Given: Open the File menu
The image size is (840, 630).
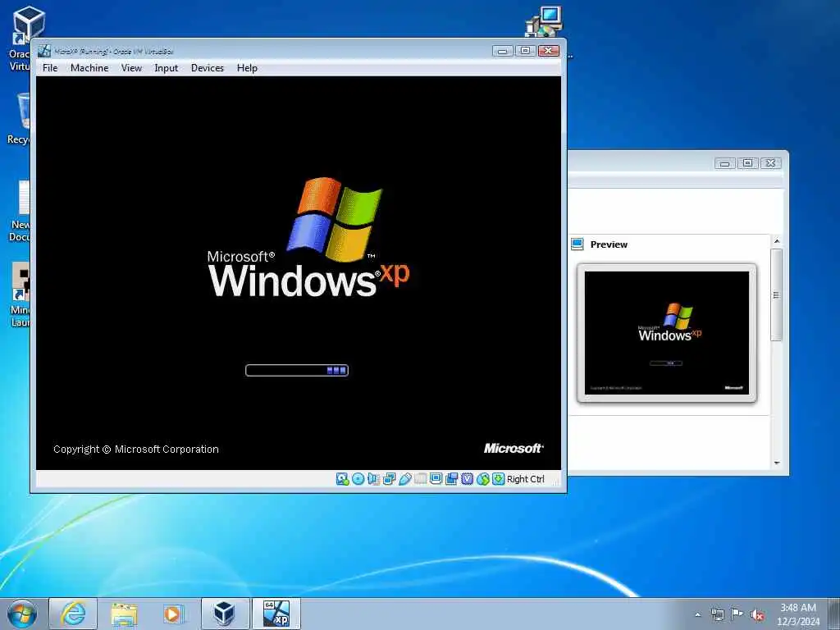Looking at the screenshot, I should [x=50, y=68].
